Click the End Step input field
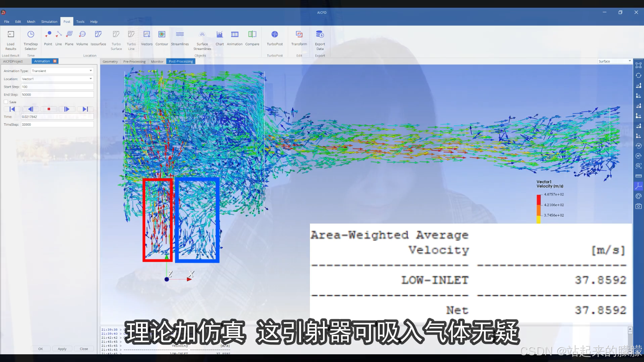 click(57, 95)
